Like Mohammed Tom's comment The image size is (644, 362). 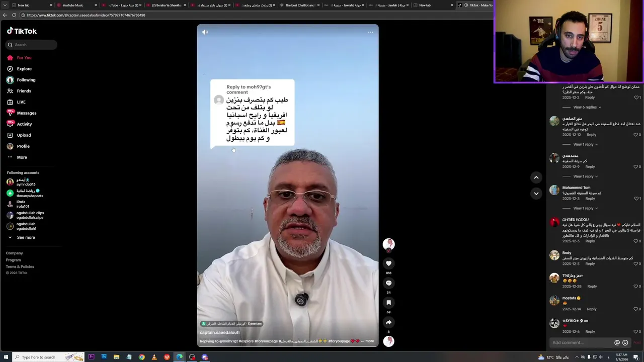pyautogui.click(x=637, y=199)
